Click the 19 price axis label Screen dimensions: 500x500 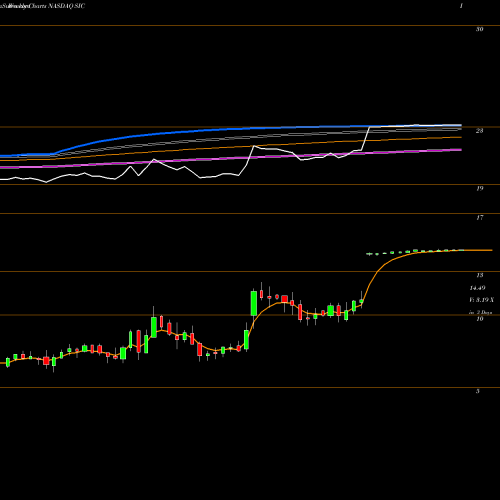point(479,189)
